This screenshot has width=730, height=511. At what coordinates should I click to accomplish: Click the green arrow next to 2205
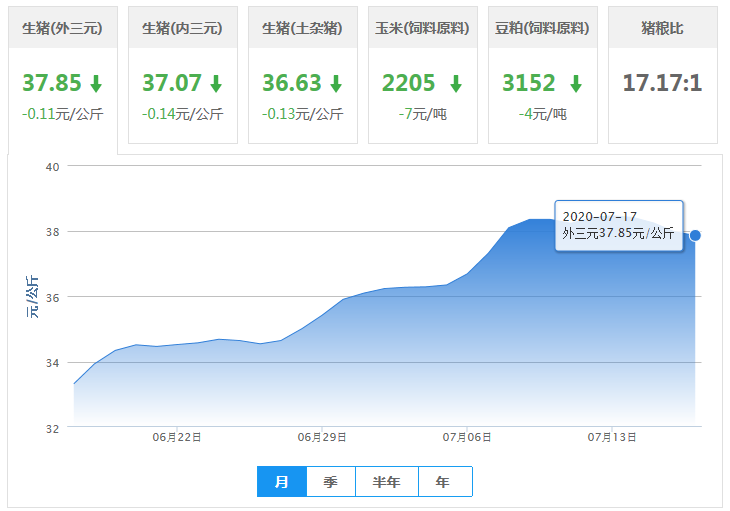point(456,83)
